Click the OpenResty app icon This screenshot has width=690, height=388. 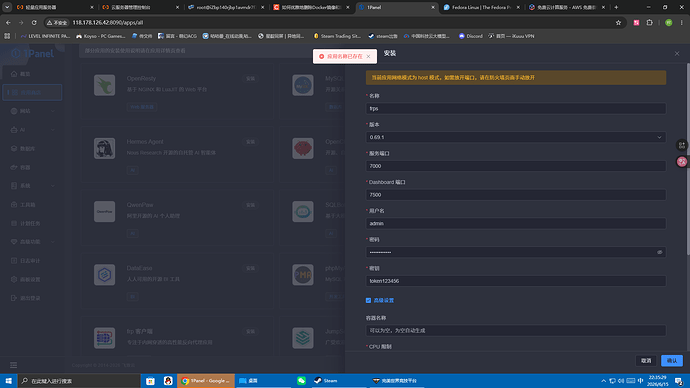104,85
